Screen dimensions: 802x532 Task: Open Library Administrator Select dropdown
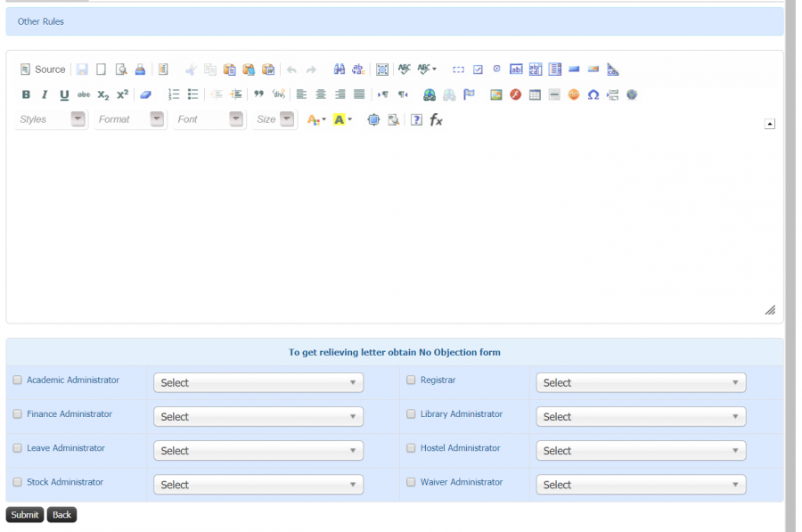pos(641,416)
